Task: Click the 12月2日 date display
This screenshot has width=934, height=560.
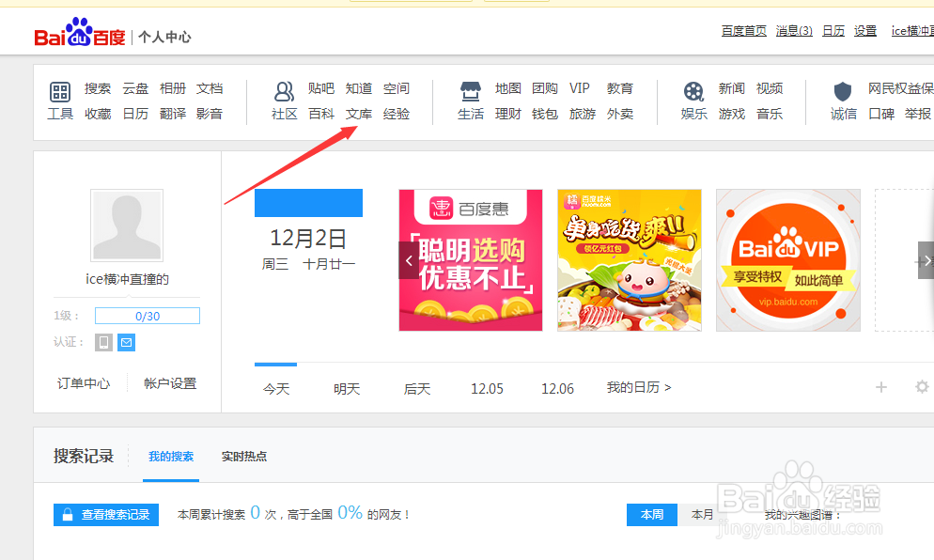Action: [308, 239]
